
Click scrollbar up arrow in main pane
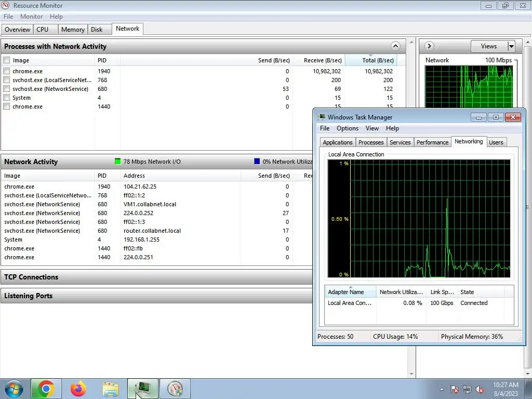(411, 42)
